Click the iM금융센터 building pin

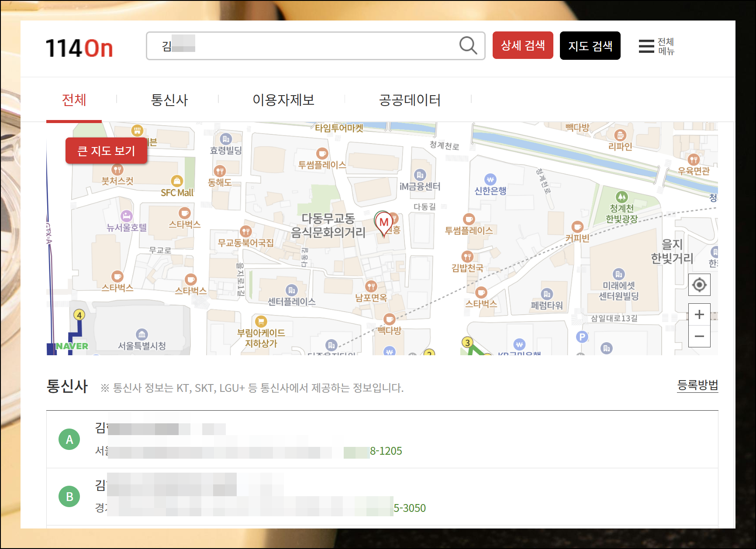420,175
